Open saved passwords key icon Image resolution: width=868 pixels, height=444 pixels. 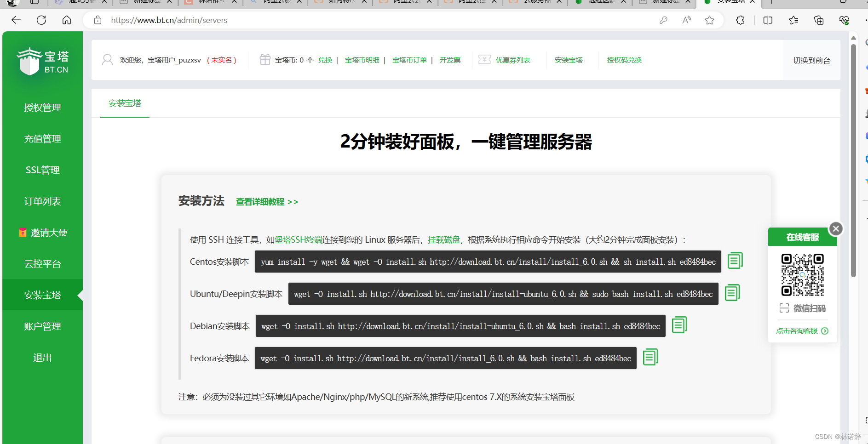663,20
